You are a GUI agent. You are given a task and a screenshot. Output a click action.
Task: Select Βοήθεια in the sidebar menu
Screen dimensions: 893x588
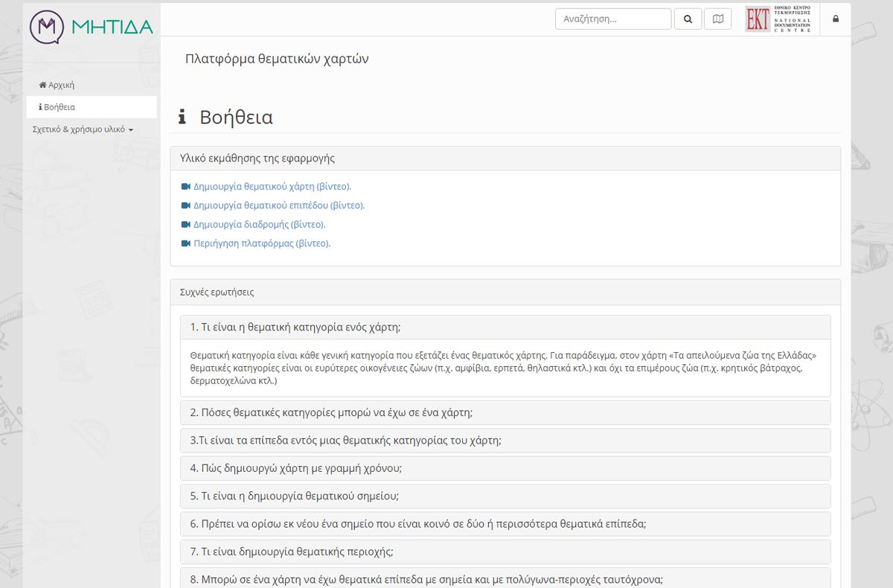coord(60,107)
